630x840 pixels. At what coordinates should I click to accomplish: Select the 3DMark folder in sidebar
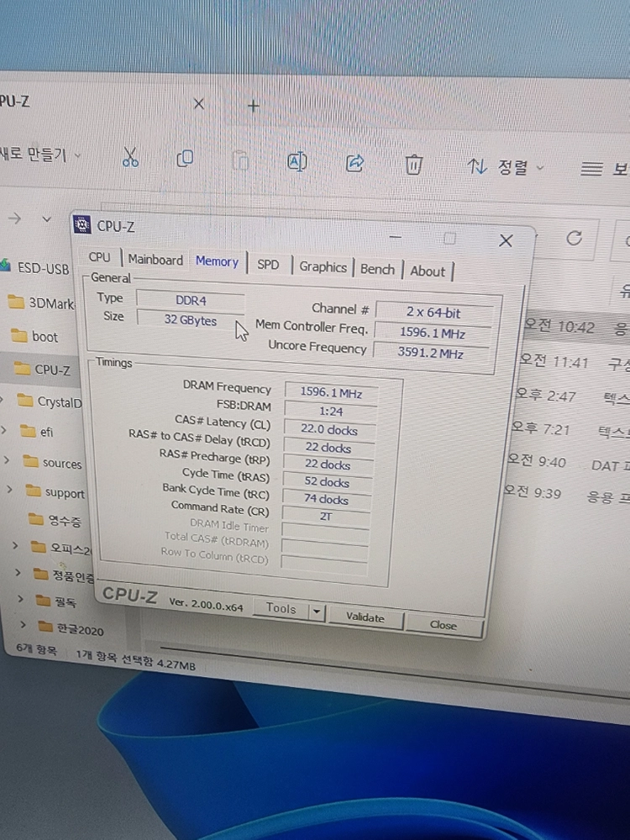(x=42, y=303)
